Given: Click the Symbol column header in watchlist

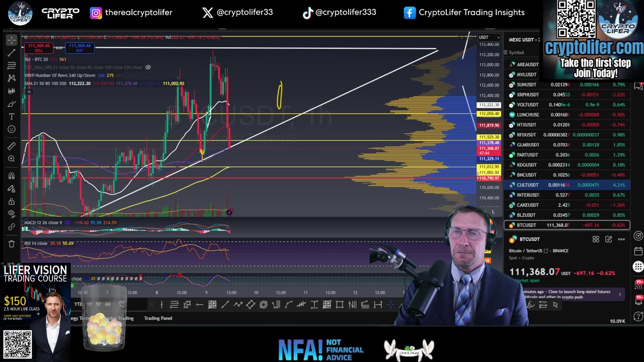Looking at the screenshot, I should [516, 52].
